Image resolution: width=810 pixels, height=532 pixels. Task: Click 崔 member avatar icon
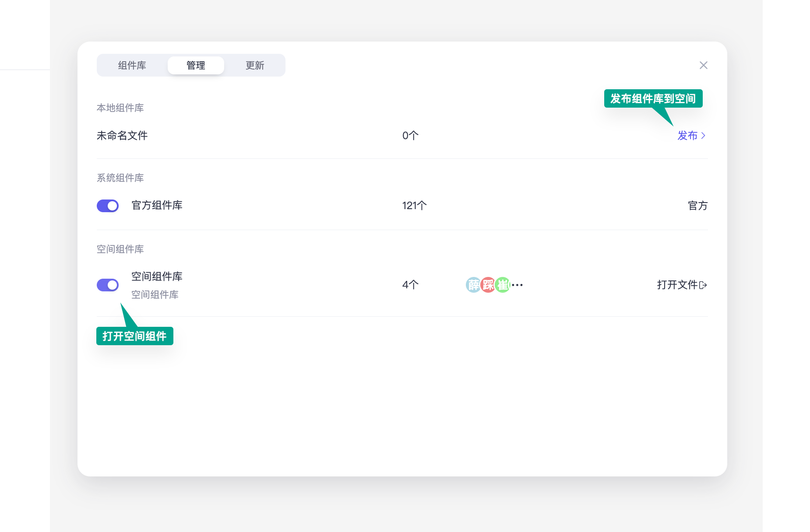coord(503,285)
